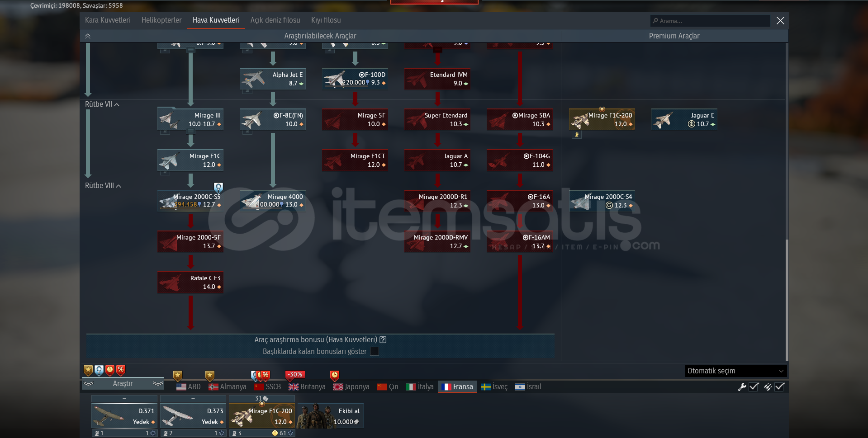This screenshot has width=868, height=438.
Task: Open the Helikopterler tab
Action: click(161, 20)
